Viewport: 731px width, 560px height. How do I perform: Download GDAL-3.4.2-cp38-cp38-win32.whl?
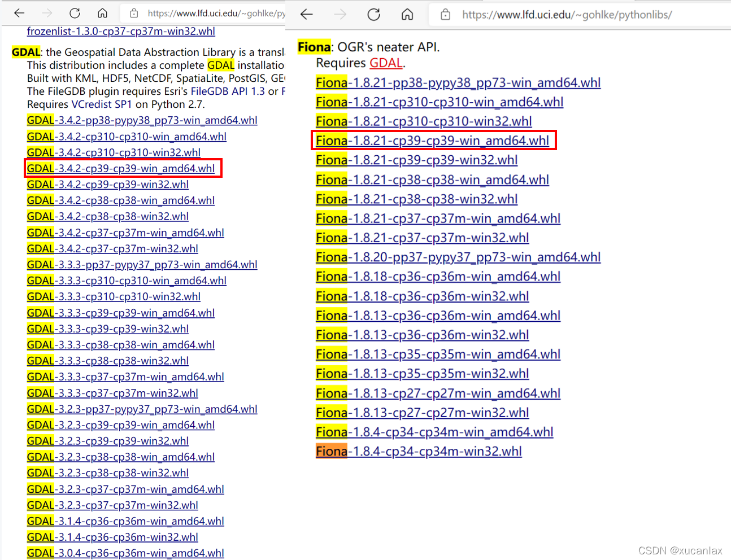point(108,216)
